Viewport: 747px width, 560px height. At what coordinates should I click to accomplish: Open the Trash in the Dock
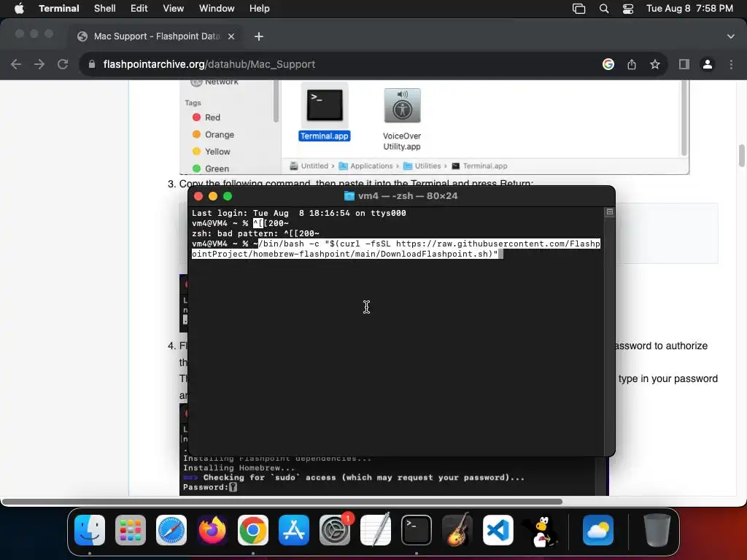pos(657,530)
